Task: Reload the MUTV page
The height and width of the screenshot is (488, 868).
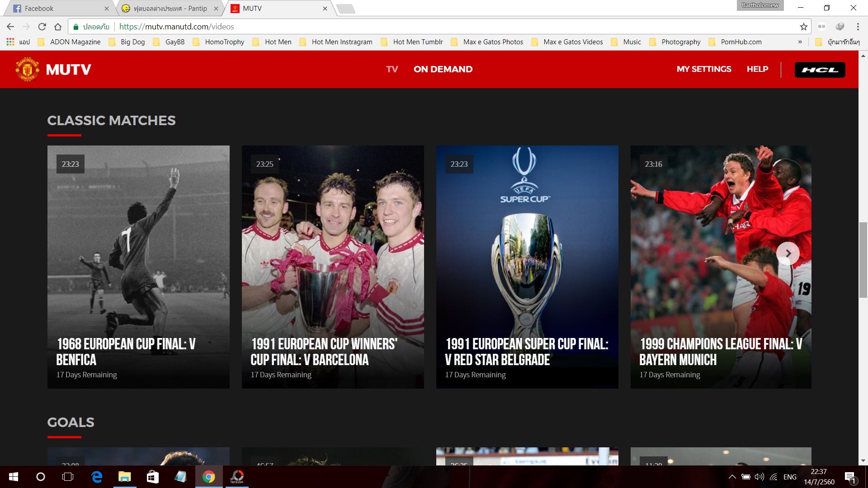Action: pos(42,27)
